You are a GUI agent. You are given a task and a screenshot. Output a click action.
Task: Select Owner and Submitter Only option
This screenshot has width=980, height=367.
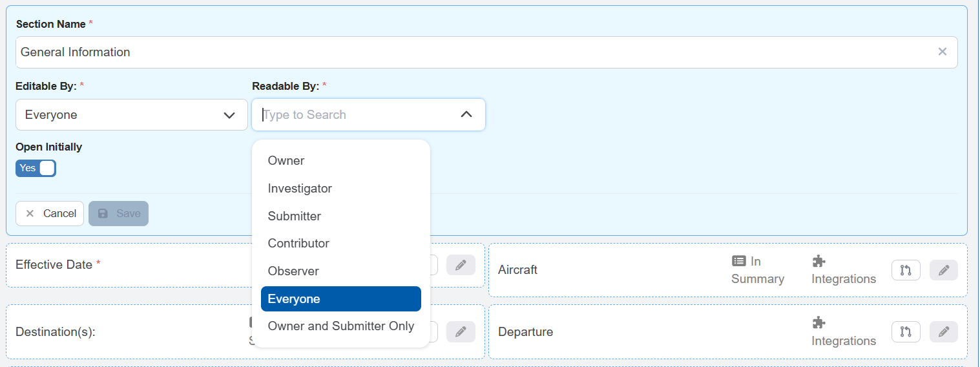click(x=341, y=326)
